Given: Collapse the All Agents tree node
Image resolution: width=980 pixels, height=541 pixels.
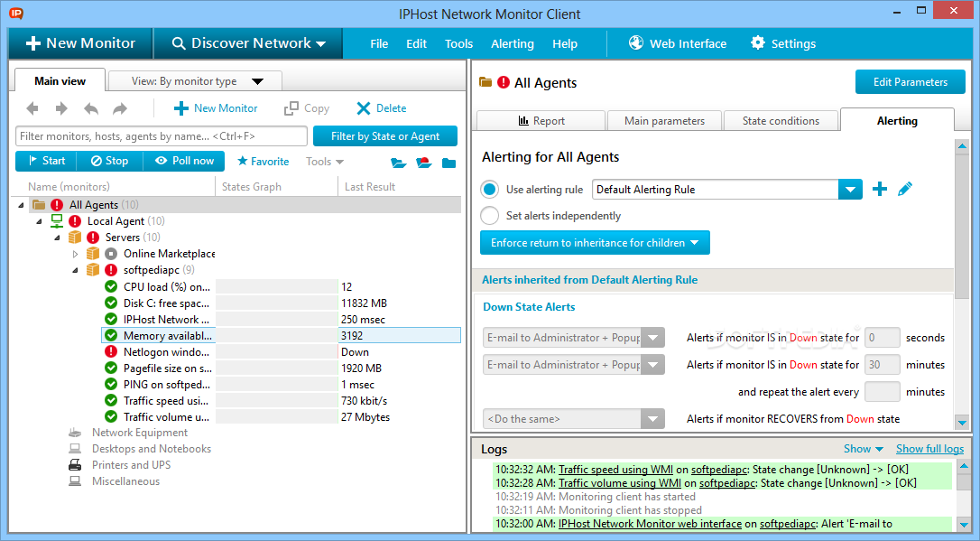Looking at the screenshot, I should 22,205.
